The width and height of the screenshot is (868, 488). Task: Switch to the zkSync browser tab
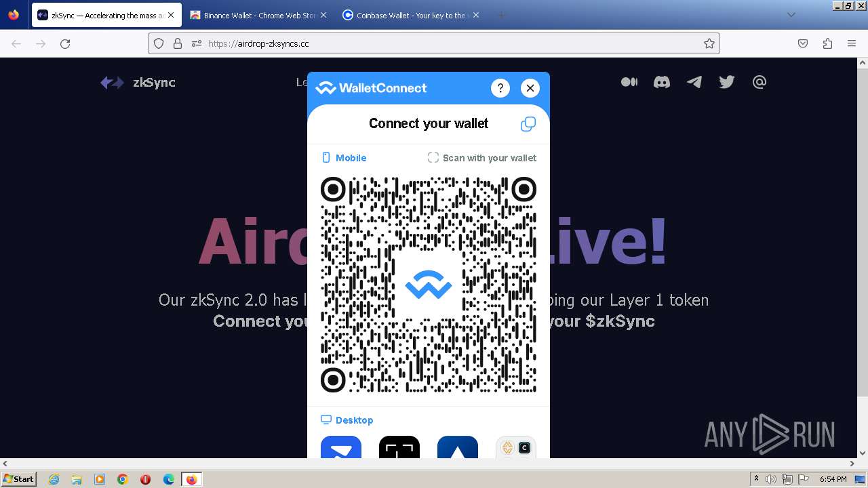[106, 15]
